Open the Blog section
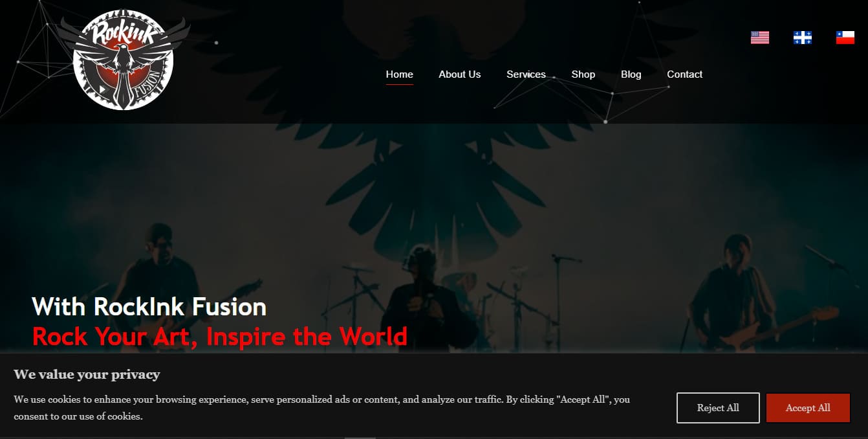This screenshot has width=868, height=439. [631, 74]
